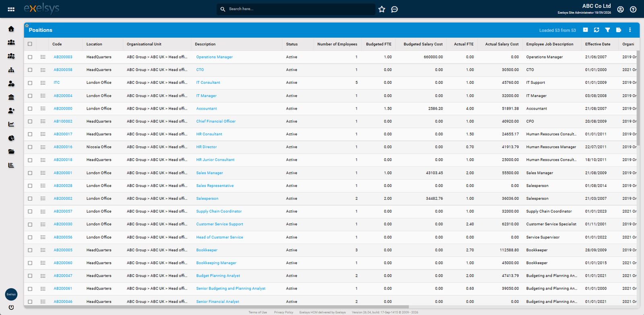Open code link AB200057
Image resolution: width=644 pixels, height=315 pixels.
(63, 211)
